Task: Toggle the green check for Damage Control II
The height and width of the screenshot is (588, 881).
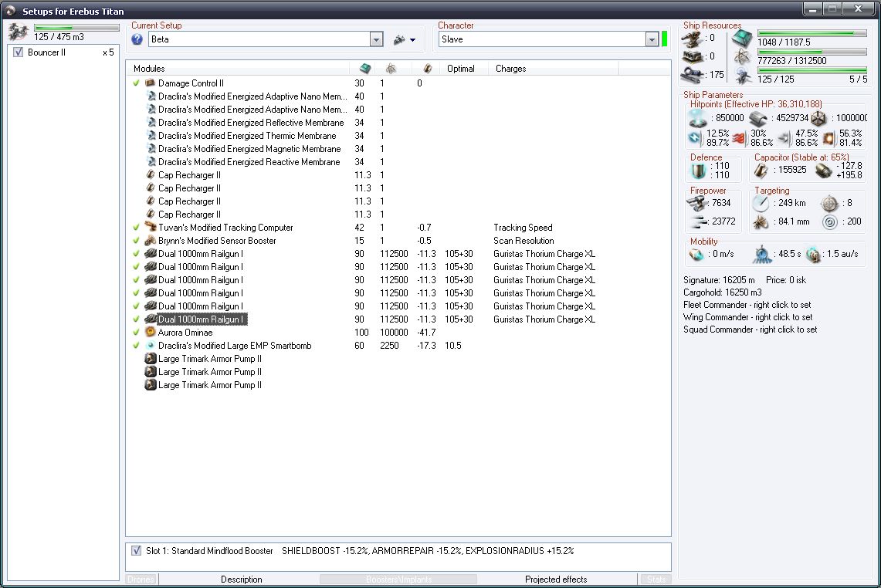Action: (x=136, y=83)
